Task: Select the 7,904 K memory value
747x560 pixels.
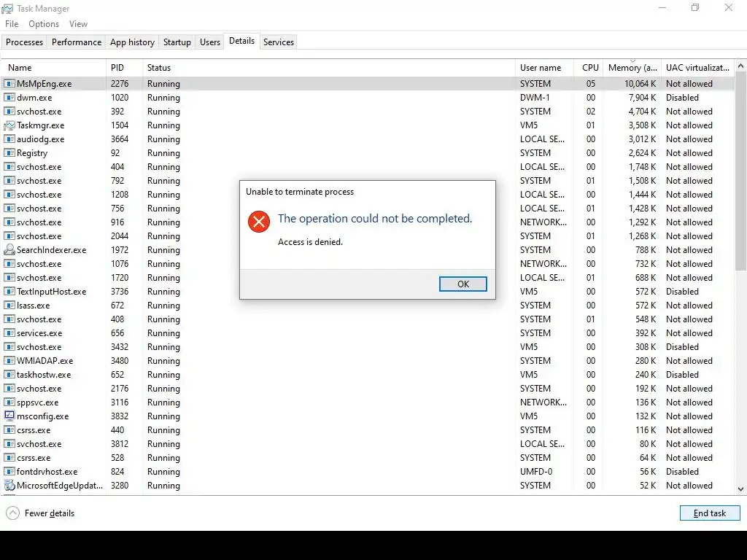Action: pyautogui.click(x=642, y=98)
